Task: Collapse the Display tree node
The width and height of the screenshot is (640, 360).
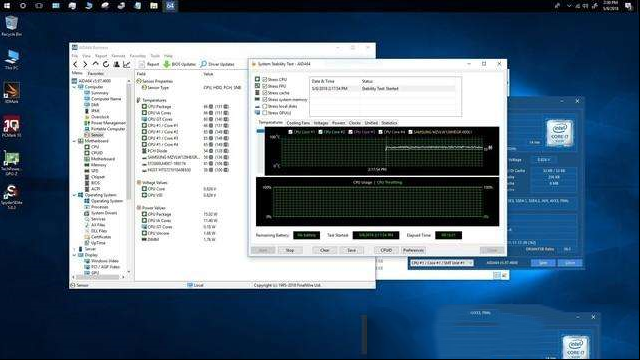Action: click(x=74, y=255)
